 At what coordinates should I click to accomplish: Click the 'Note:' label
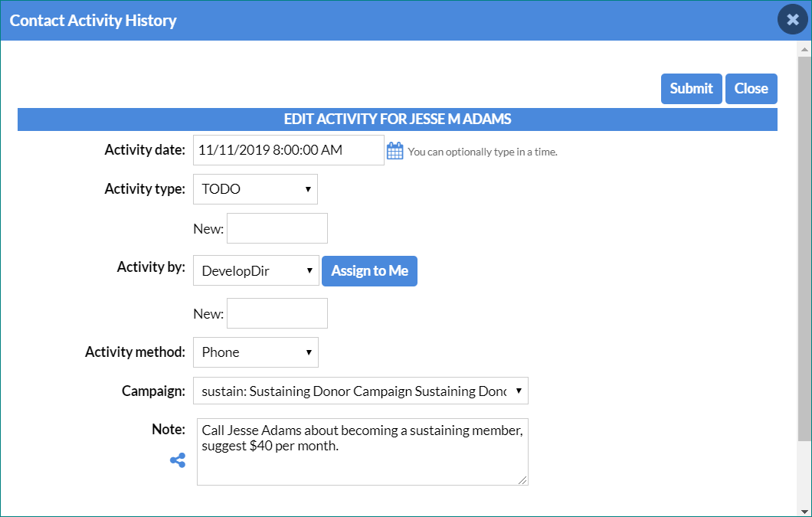point(169,429)
